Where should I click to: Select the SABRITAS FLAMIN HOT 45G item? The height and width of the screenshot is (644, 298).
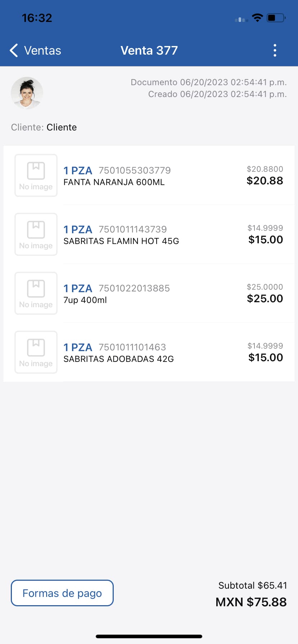121,241
